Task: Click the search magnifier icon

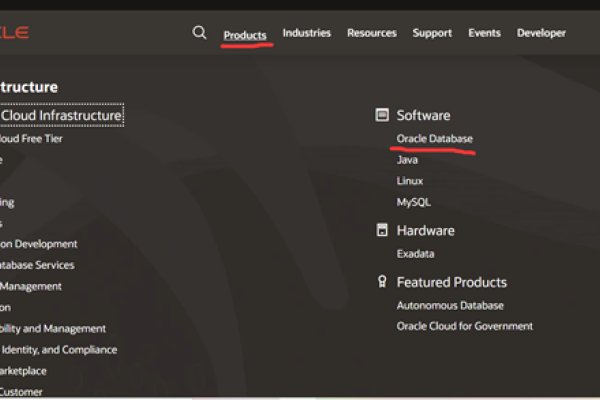Action: [x=199, y=33]
